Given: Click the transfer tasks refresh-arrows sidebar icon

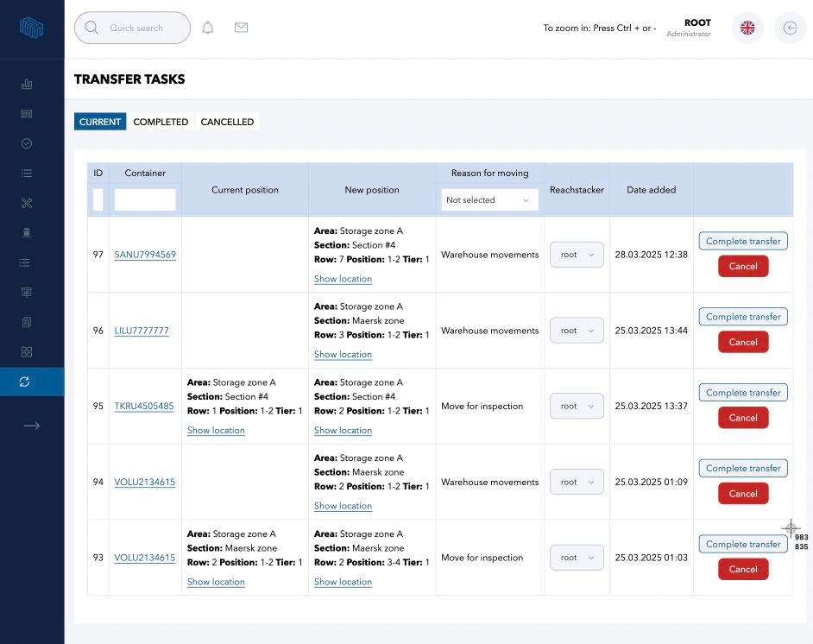Looking at the screenshot, I should click(24, 382).
